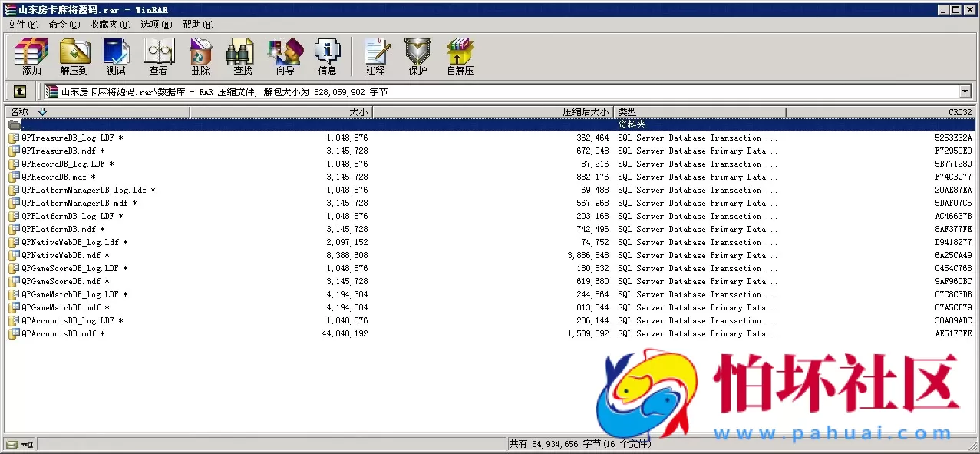
Task: Sort by 压缩后大小 column header
Action: coord(585,112)
